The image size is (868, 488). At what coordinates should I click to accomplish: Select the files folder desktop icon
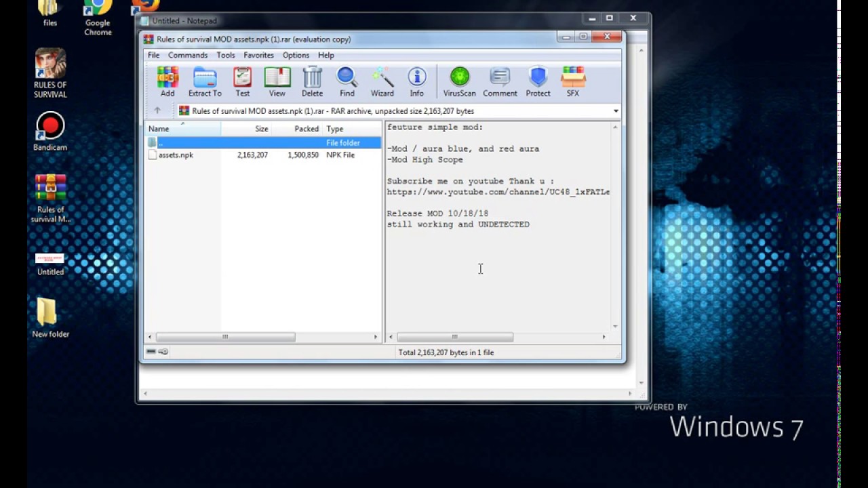coord(50,14)
